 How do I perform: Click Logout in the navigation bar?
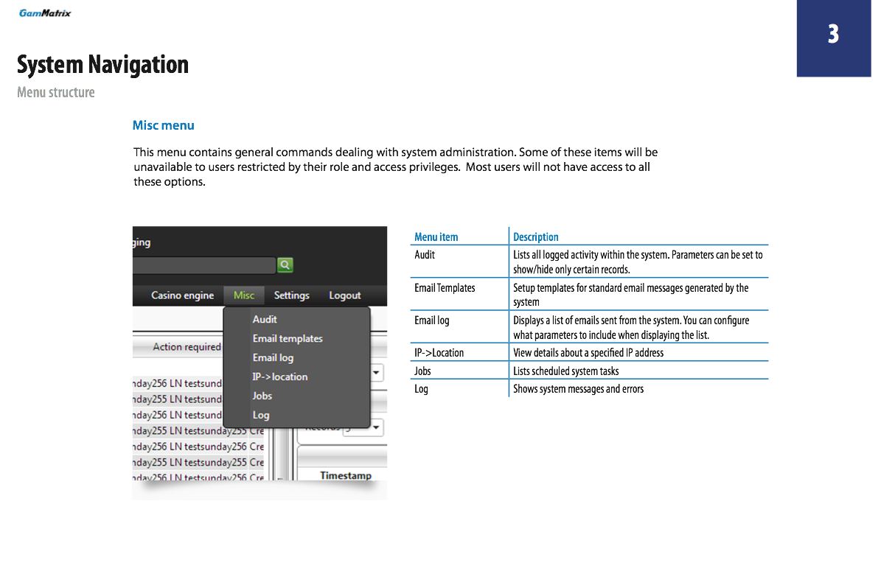tap(344, 295)
